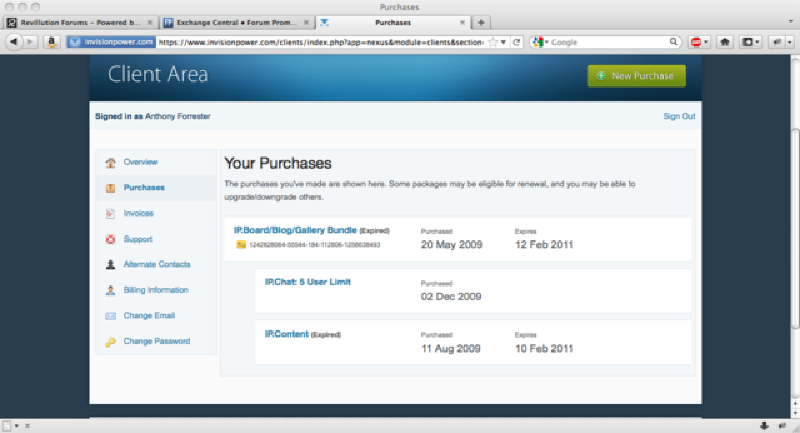Open Alternate Contacts sidebar link
The width and height of the screenshot is (800, 433).
[157, 264]
